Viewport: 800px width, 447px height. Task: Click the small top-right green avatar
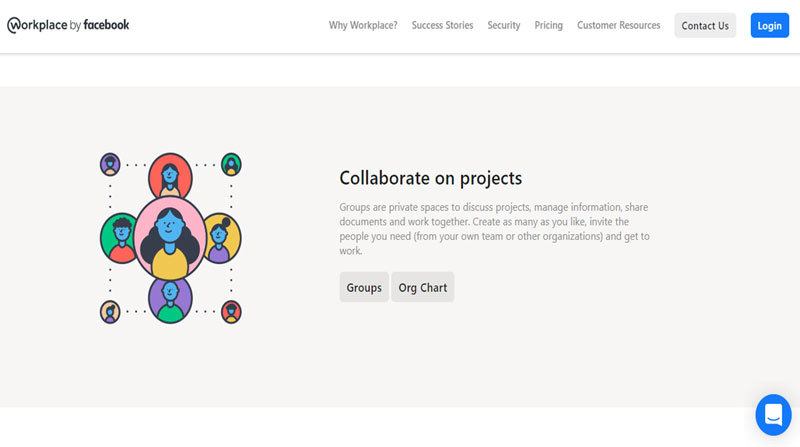click(x=231, y=164)
